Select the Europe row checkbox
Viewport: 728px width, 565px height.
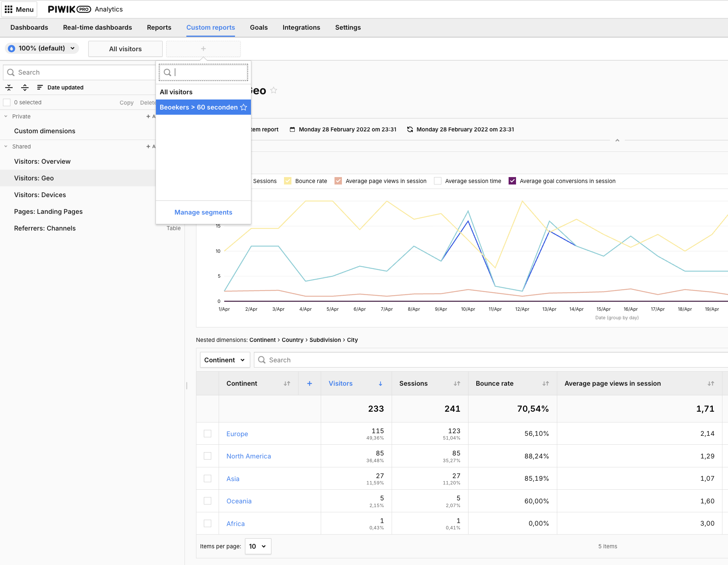click(x=208, y=434)
